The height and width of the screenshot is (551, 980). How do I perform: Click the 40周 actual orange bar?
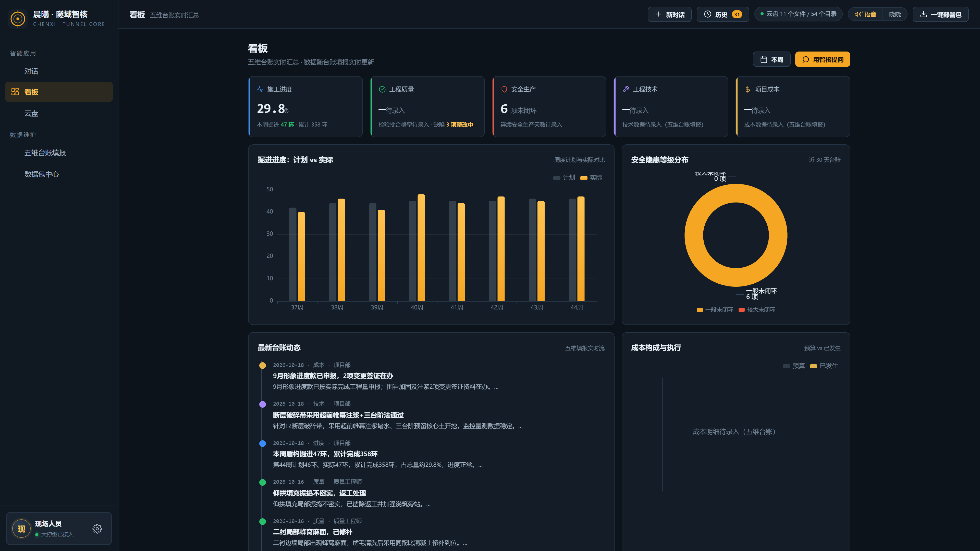[421, 247]
